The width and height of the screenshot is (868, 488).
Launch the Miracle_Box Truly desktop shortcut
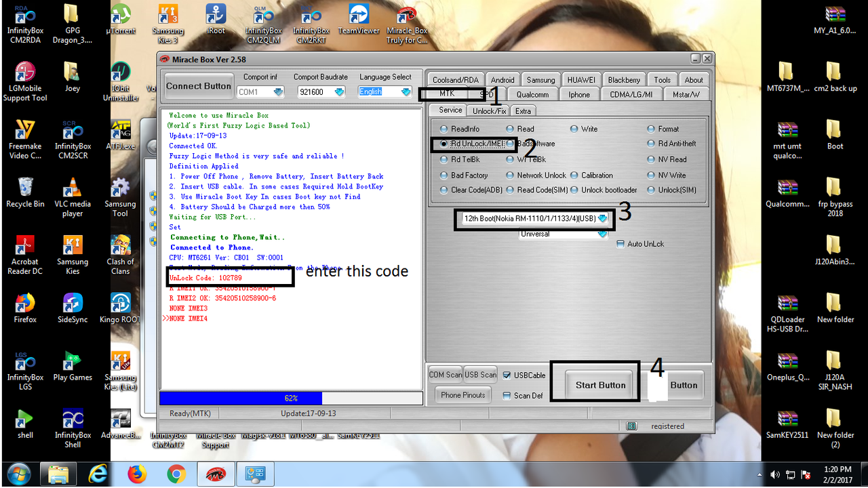(x=407, y=24)
